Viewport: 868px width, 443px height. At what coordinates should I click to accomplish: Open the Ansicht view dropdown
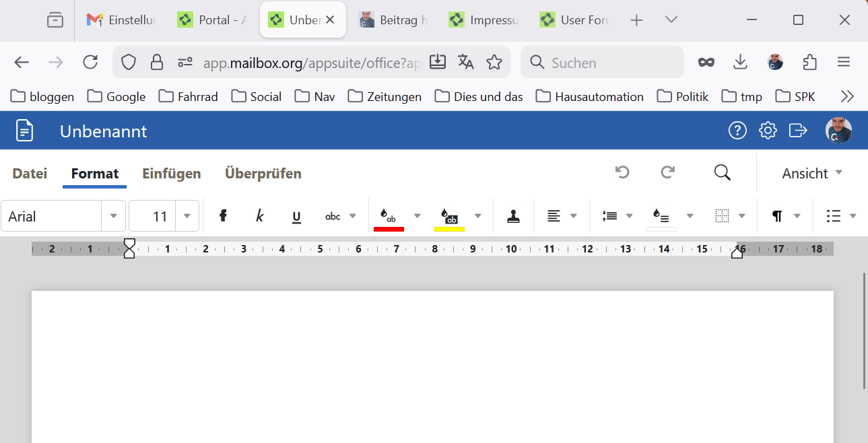tap(812, 173)
